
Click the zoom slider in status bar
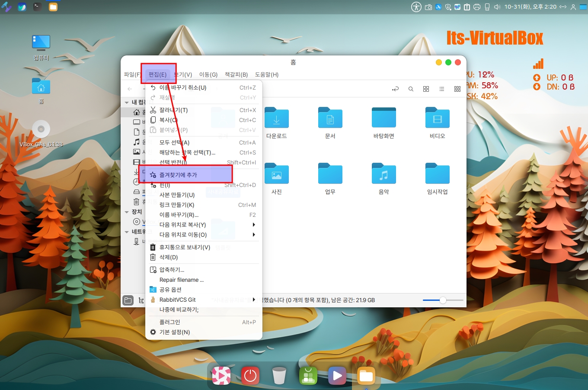443,300
